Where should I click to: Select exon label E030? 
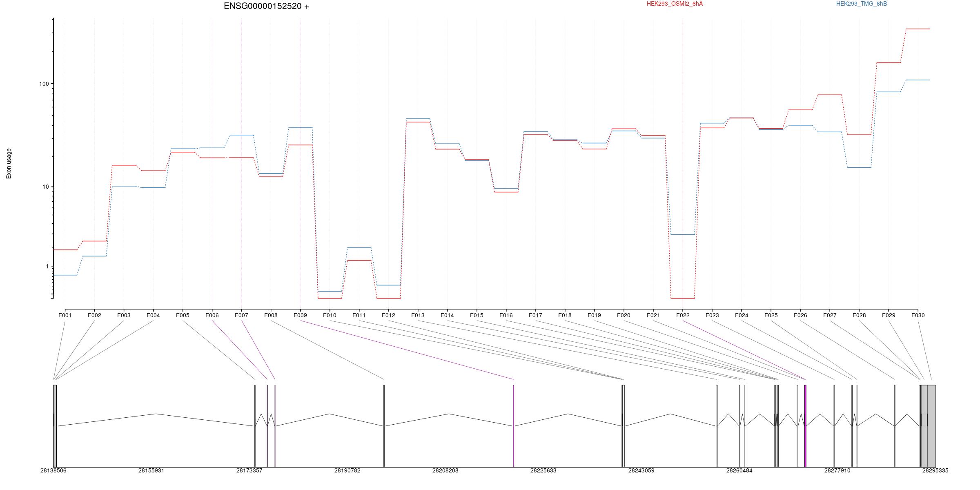[x=918, y=315]
